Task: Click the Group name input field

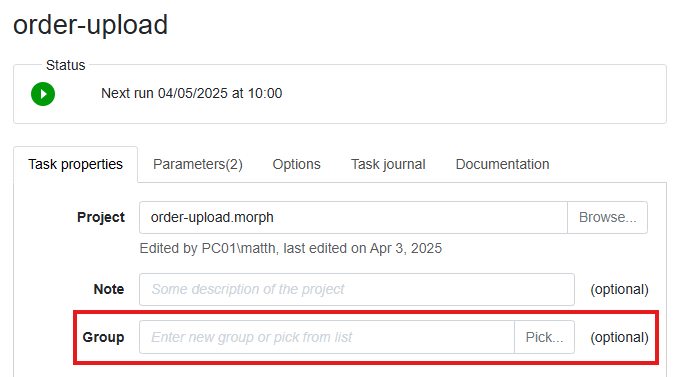Action: [x=327, y=337]
